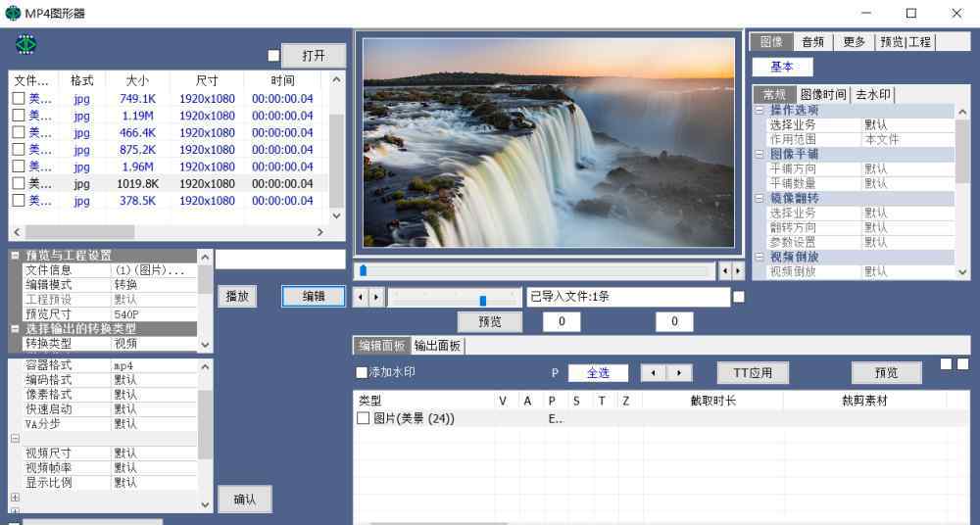Screen dimensions: 980x525
Task: Collapse the 图像平铺 group
Action: coord(759,154)
